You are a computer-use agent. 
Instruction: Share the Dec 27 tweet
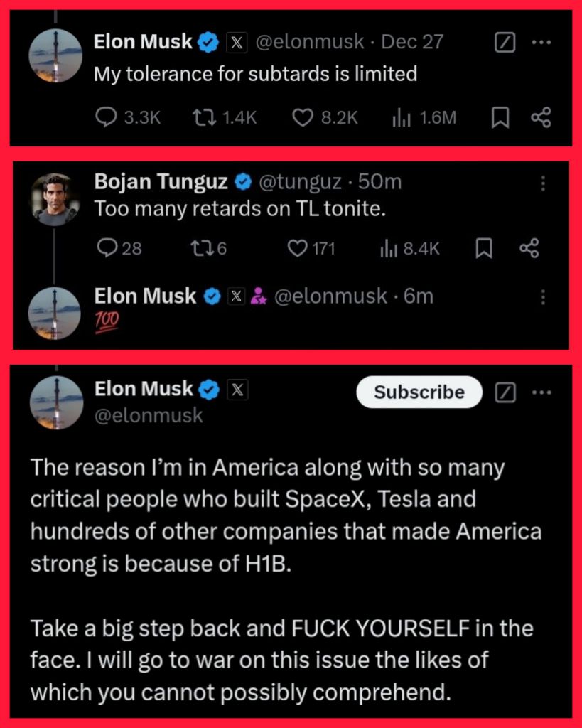(541, 118)
